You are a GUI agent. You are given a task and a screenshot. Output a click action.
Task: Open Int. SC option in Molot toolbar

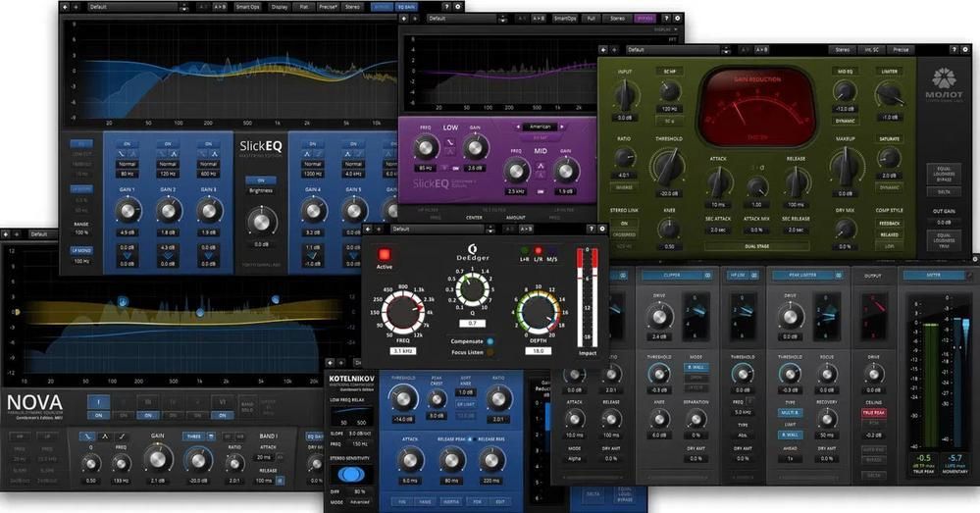pos(871,49)
